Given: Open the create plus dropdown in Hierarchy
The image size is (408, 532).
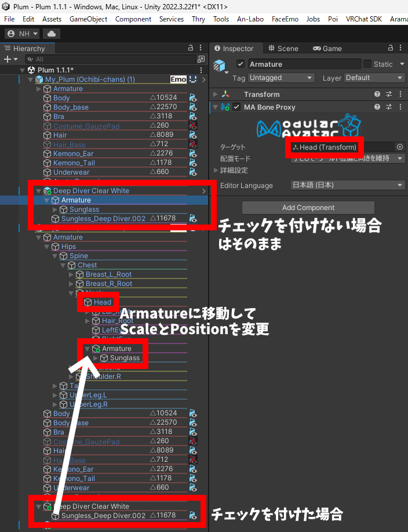Looking at the screenshot, I should (10, 59).
